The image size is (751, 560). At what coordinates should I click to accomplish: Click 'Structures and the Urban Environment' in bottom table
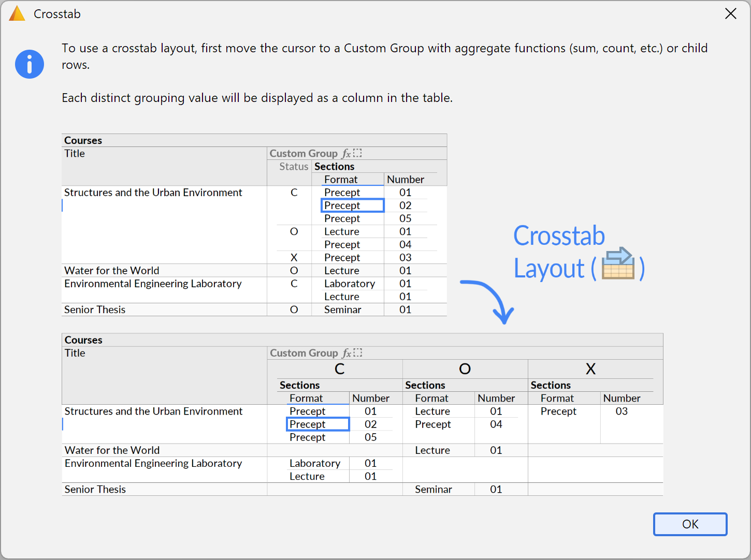click(153, 411)
